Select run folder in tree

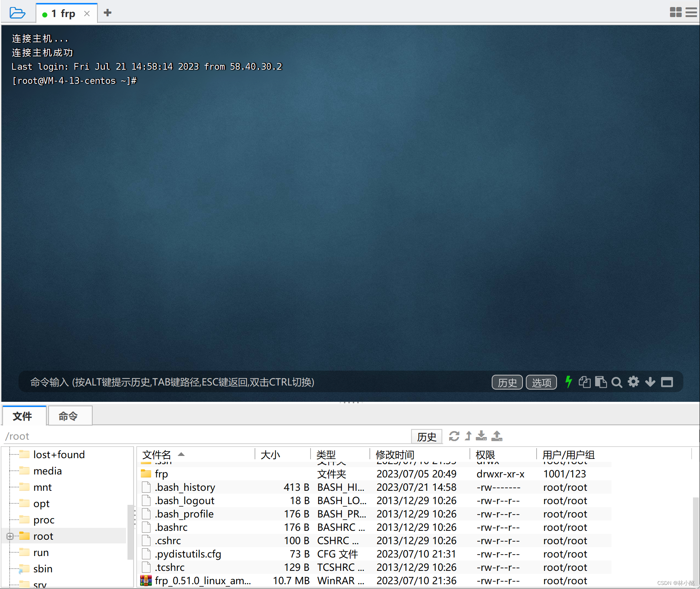click(41, 552)
